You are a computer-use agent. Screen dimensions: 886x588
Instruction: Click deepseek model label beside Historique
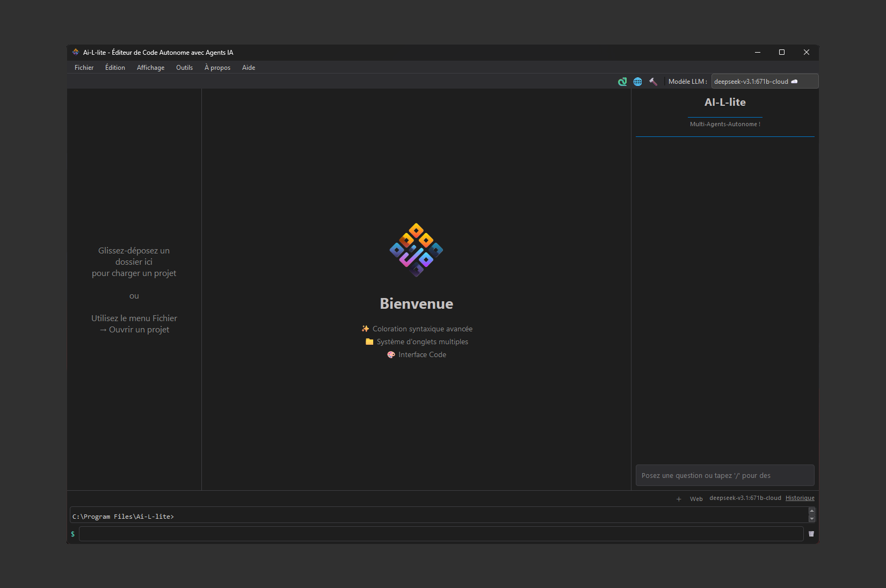pos(745,498)
